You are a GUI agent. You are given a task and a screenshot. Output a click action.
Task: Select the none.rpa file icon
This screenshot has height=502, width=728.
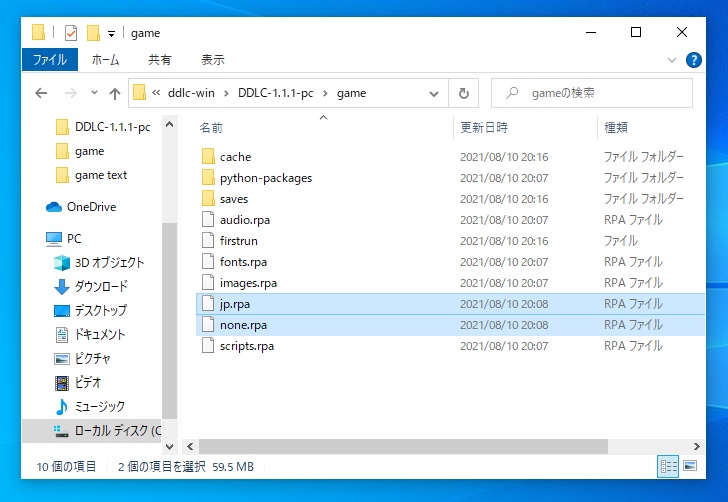(208, 325)
